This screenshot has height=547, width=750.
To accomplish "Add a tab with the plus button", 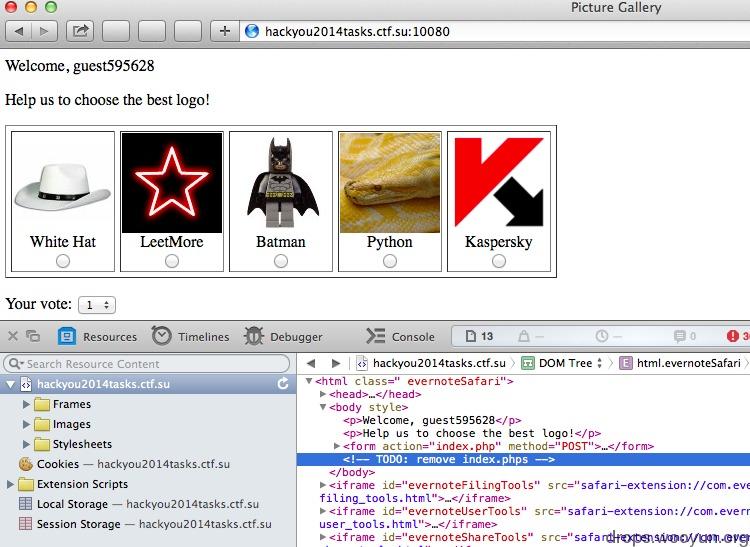I will 224,32.
